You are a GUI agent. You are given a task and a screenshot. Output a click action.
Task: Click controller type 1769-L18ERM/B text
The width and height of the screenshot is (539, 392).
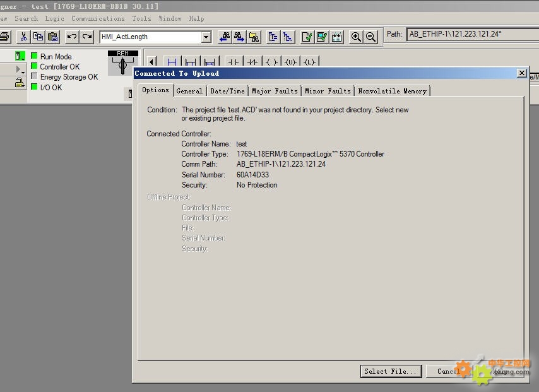tap(311, 154)
